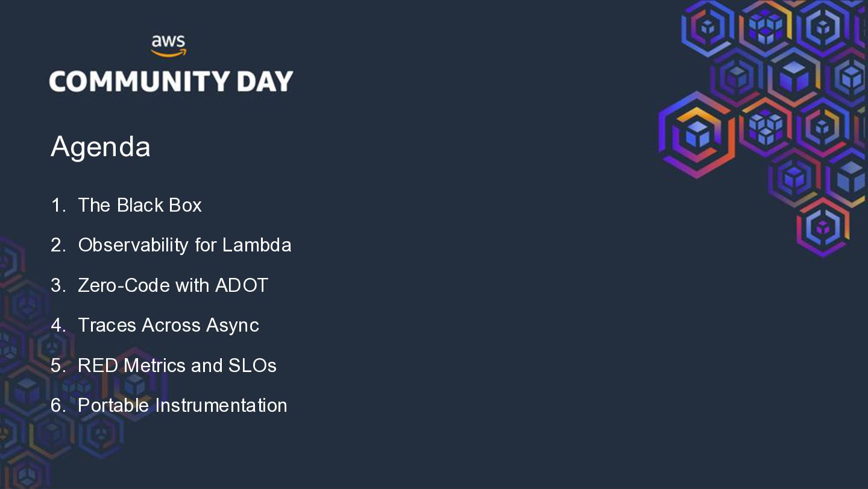Click the AWS smile logo
The height and width of the screenshot is (489, 868).
(x=168, y=46)
